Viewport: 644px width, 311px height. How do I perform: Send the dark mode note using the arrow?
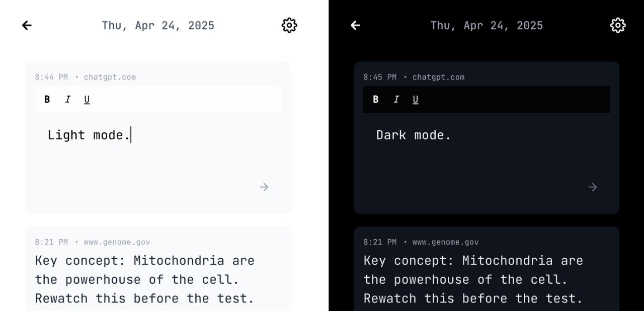pos(592,187)
